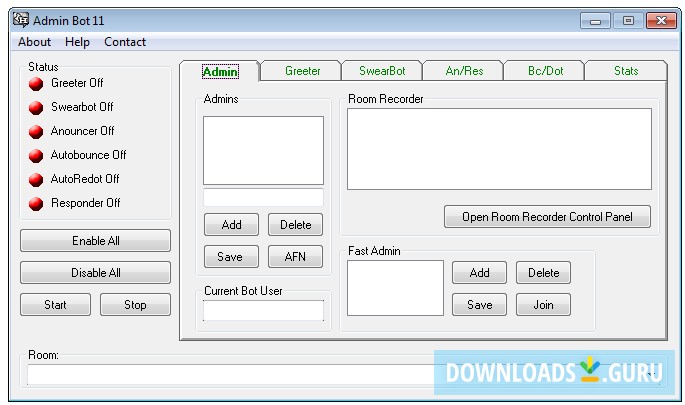Open the An/Res tab

click(464, 71)
